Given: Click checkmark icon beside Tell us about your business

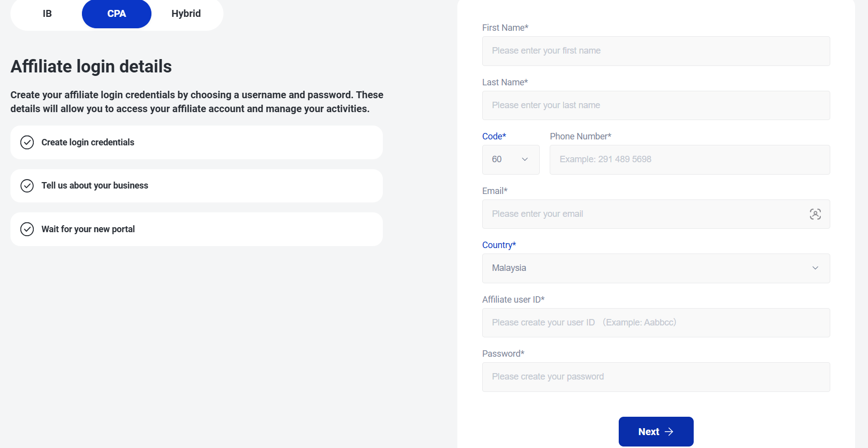Looking at the screenshot, I should (x=27, y=186).
